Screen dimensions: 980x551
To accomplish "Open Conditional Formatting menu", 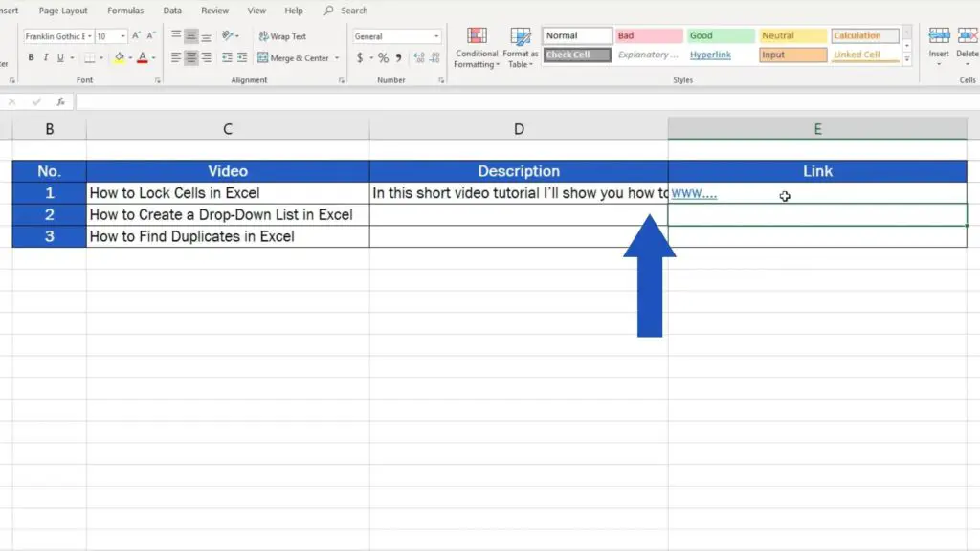I will (x=476, y=47).
